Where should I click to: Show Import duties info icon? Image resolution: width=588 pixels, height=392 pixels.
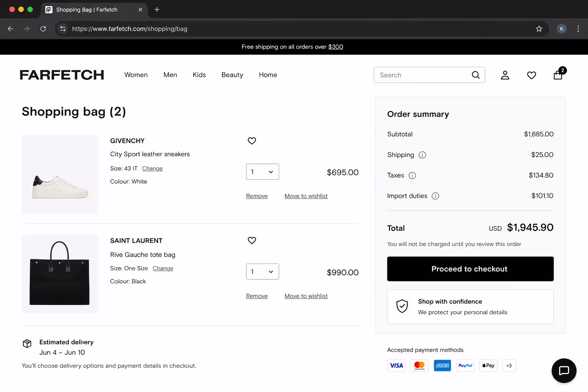[x=435, y=196]
